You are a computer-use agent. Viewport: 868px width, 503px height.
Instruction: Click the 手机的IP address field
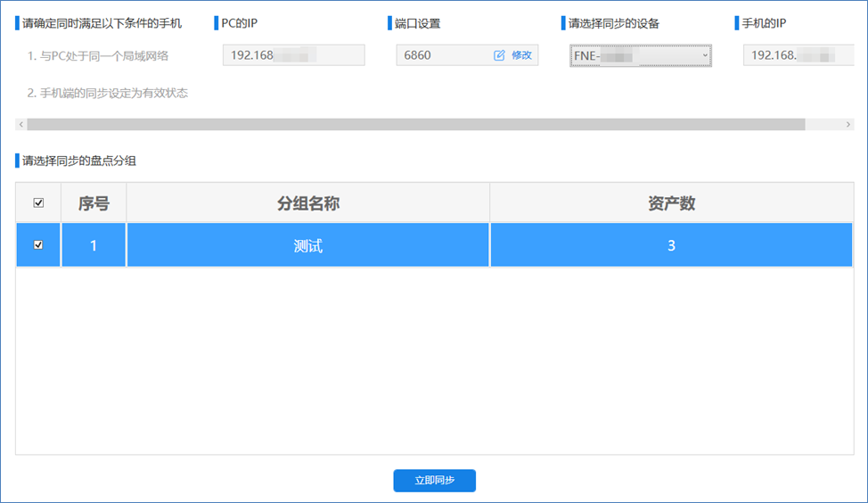(x=790, y=55)
